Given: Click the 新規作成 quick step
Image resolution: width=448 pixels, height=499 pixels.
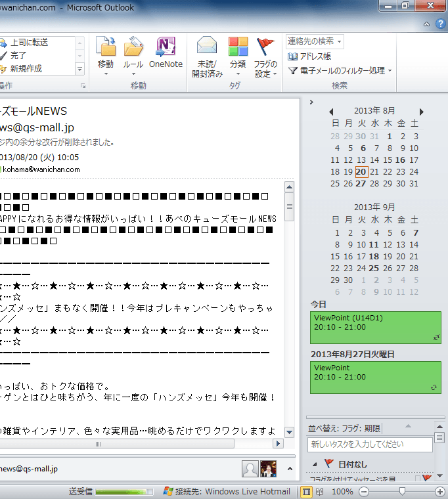Looking at the screenshot, I should pos(21,68).
